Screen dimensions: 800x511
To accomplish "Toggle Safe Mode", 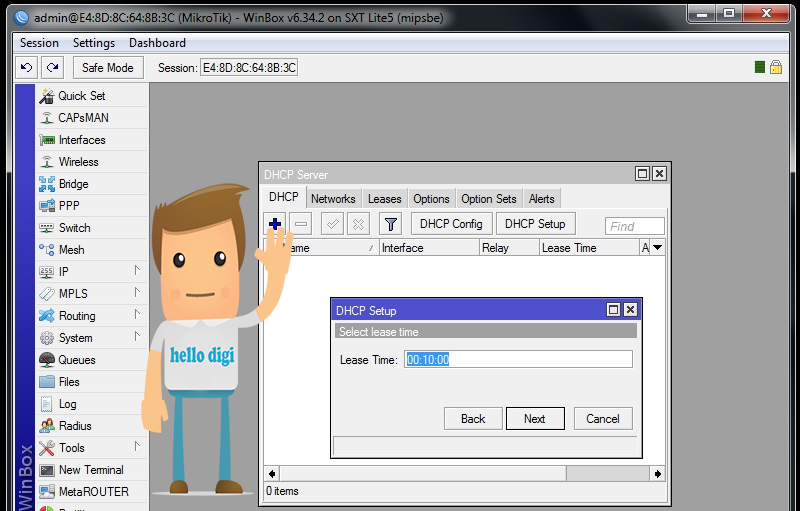I will coord(108,68).
